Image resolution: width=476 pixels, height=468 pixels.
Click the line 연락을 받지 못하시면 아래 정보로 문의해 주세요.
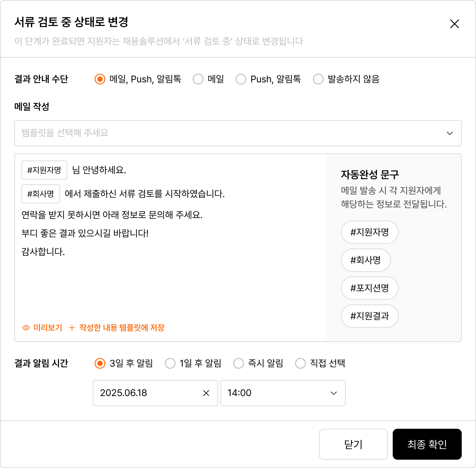[x=112, y=215]
